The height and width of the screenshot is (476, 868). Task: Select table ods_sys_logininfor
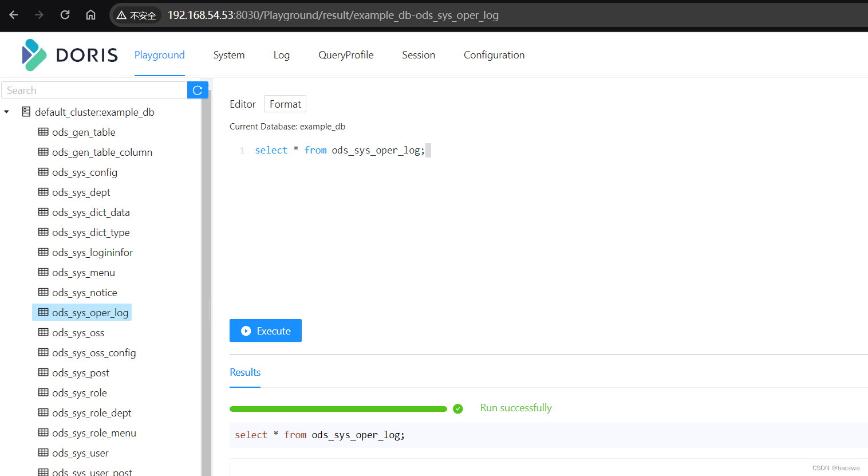92,253
